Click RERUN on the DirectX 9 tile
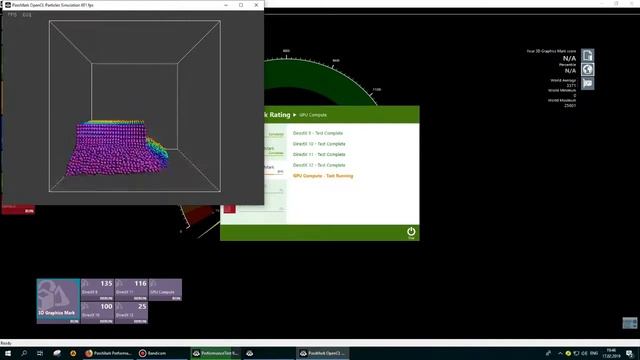The image size is (640, 360). (x=106, y=298)
